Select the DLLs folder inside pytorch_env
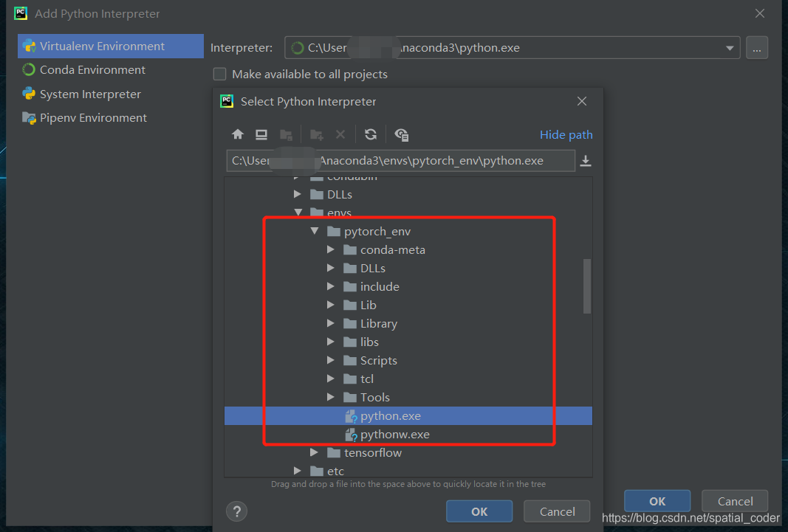 pos(373,269)
